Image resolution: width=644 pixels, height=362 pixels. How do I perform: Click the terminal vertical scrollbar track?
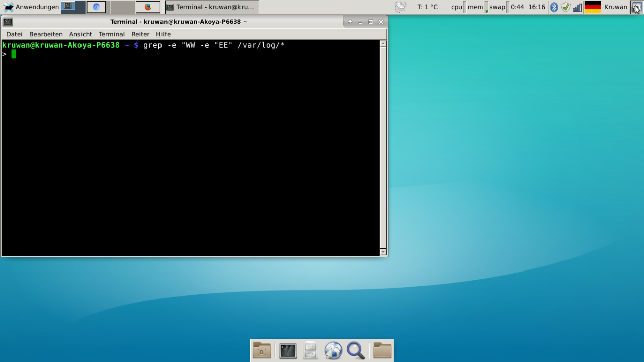tap(383, 148)
